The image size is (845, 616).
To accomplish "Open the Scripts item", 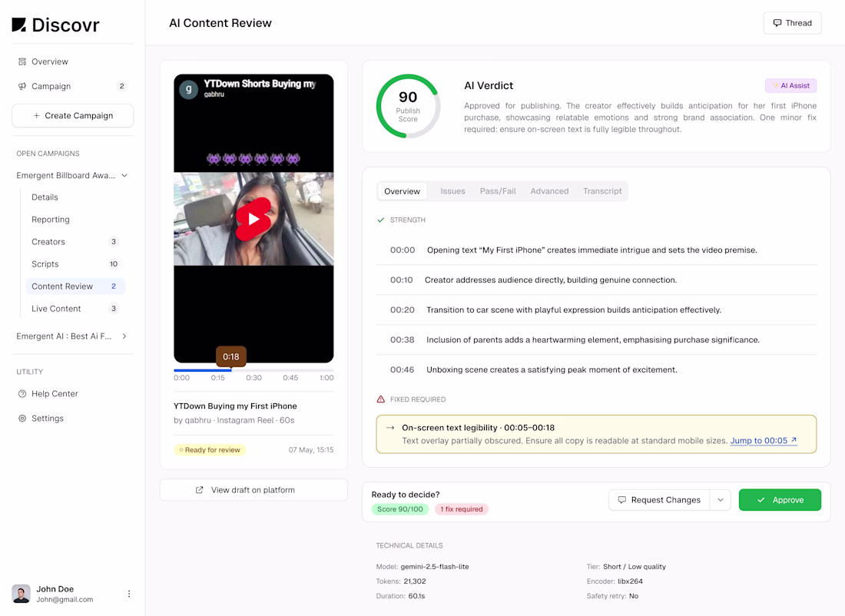I will pos(75,264).
